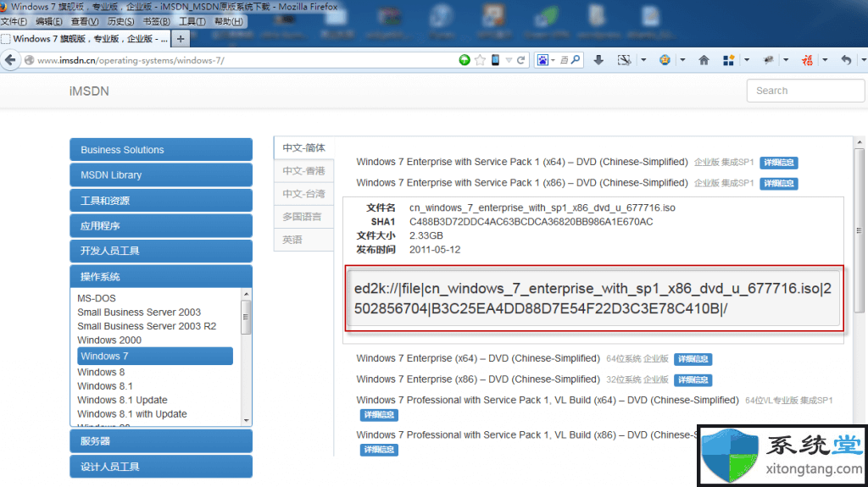Open dropdown arrow beside the undo icon
The width and height of the screenshot is (868, 487).
[x=864, y=60]
